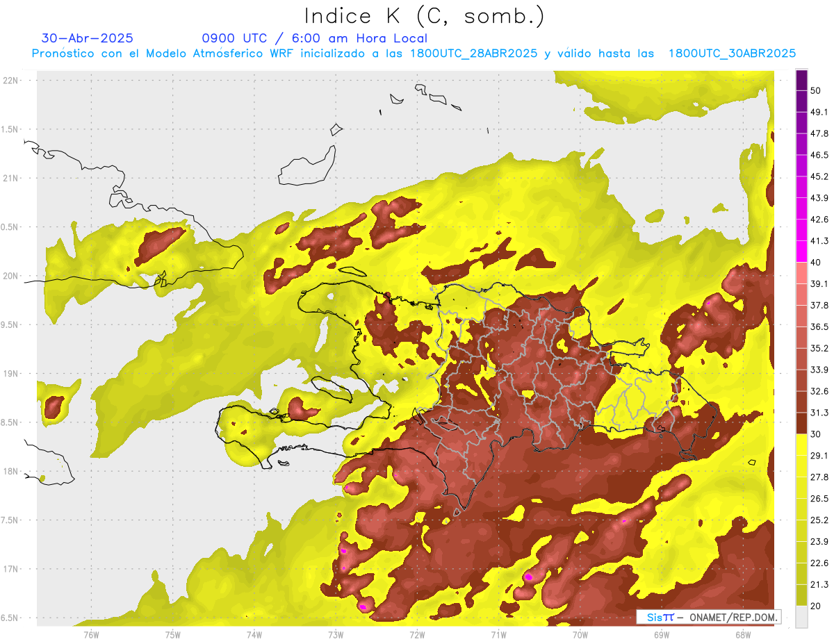Click the colorbar value '41.3'
Screen dimensions: 834x644
coord(819,241)
